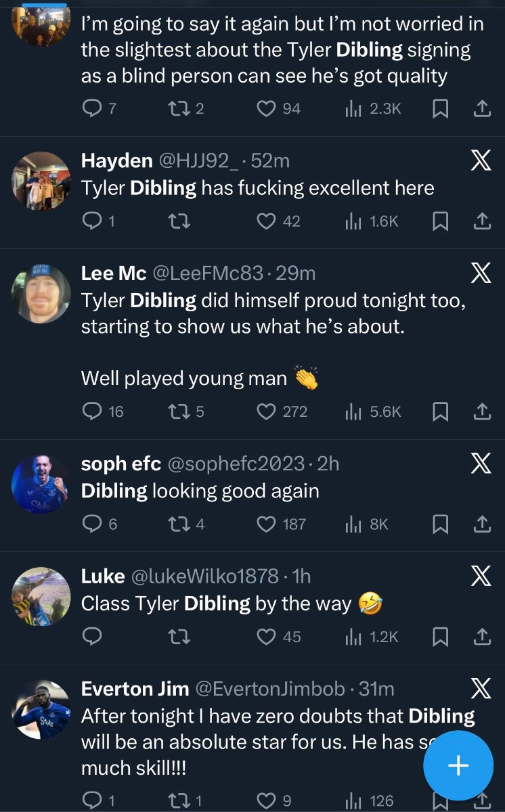Open X menu on Hayden's tweet
505x812 pixels.
(x=481, y=162)
